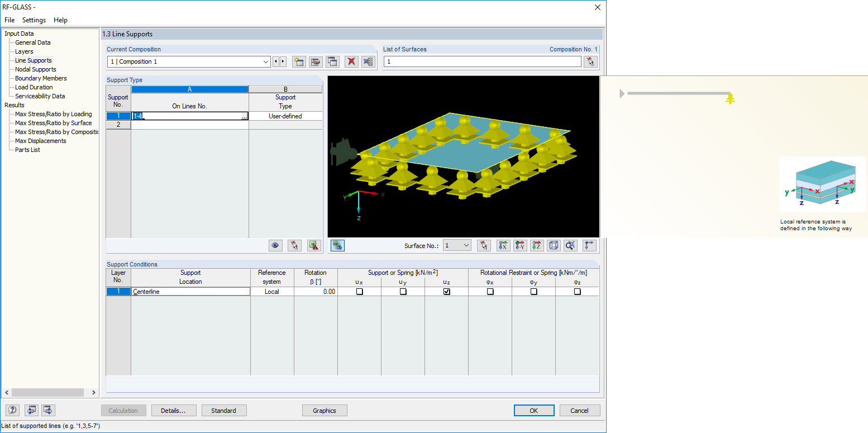
Task: Show the view in -Y direction
Action: pos(520,245)
